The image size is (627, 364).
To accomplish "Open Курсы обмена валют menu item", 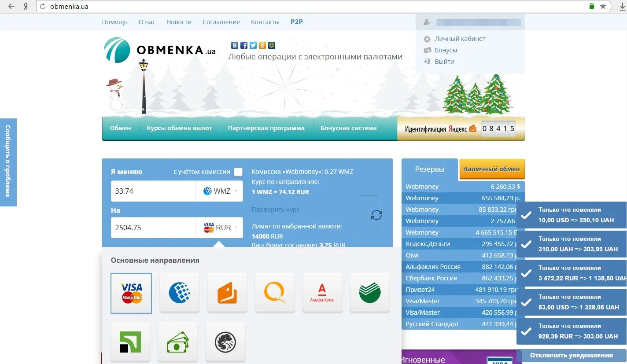I will tap(180, 128).
